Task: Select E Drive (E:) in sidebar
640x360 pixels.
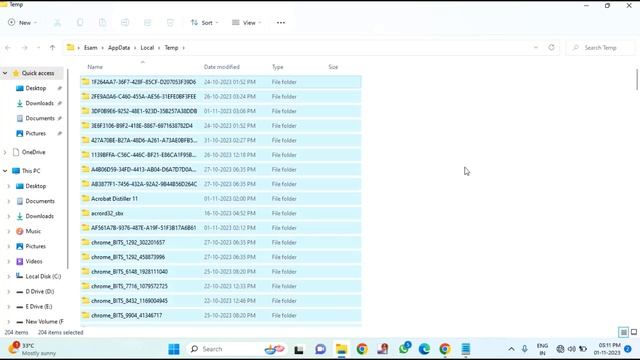Action: 39,307
